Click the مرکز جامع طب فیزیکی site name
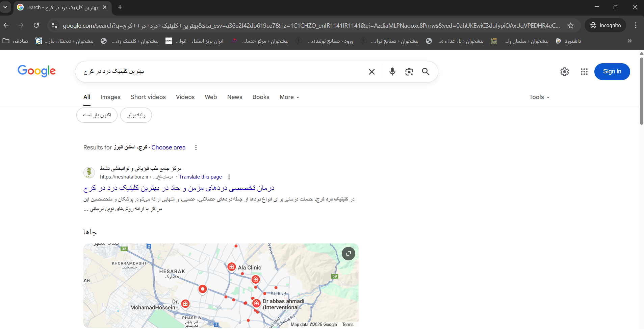The width and height of the screenshot is (644, 329). (x=140, y=168)
